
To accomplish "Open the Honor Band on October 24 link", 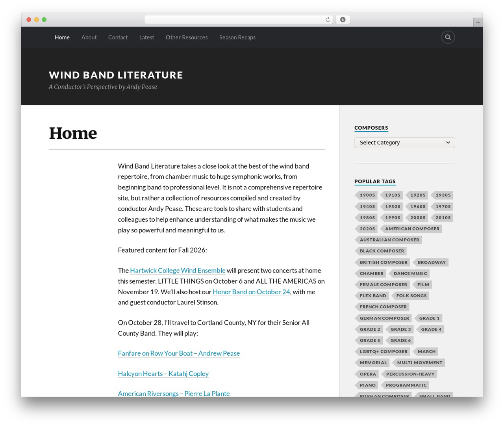I will coord(251,292).
